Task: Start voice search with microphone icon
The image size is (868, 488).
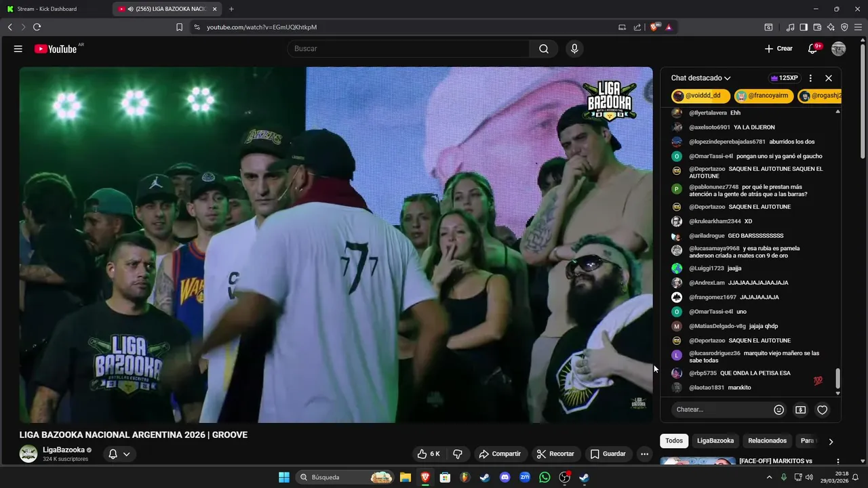Action: coord(574,49)
